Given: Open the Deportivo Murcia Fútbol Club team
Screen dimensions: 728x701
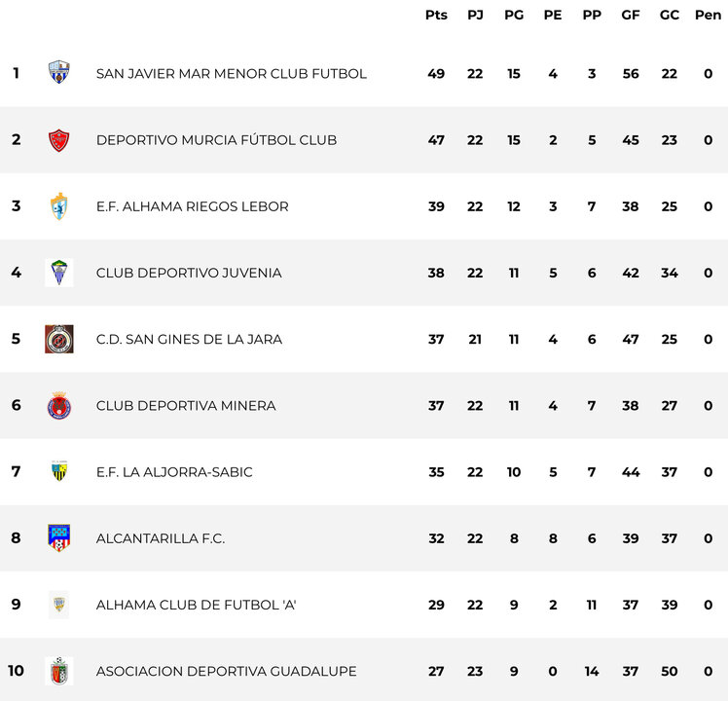Looking at the screenshot, I should 216,140.
